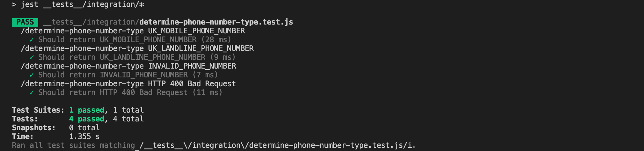Screen dimensions: 644x151
Task: Click the green PASS badge
Action: 25,22
